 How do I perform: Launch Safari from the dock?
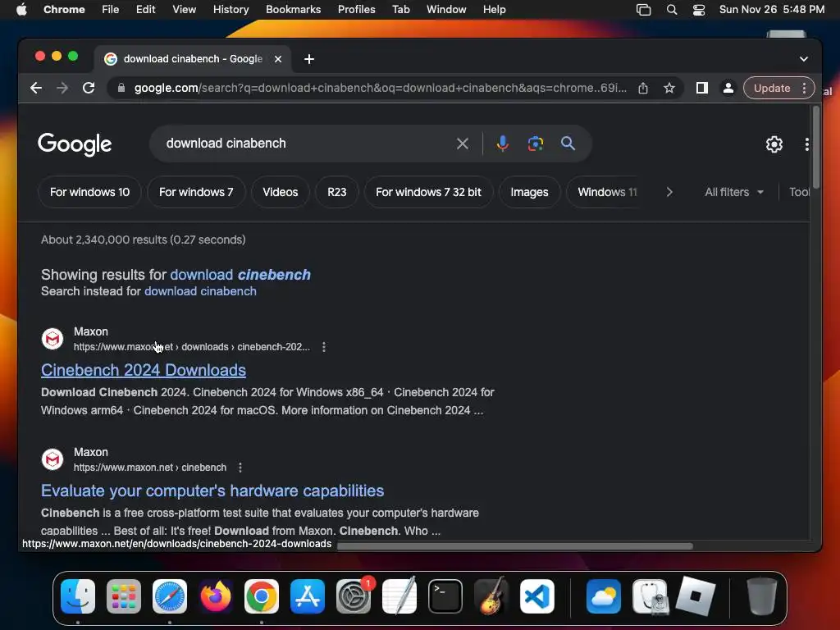(x=170, y=596)
